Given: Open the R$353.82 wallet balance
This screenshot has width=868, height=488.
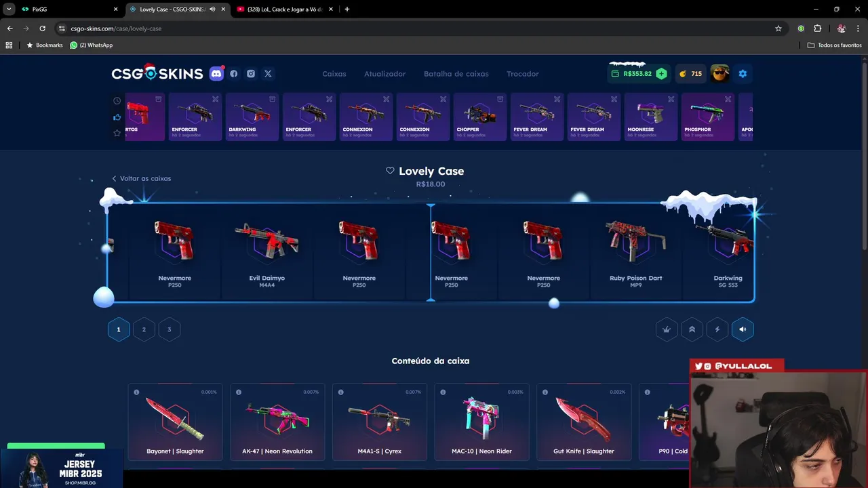Looking at the screenshot, I should pos(631,74).
